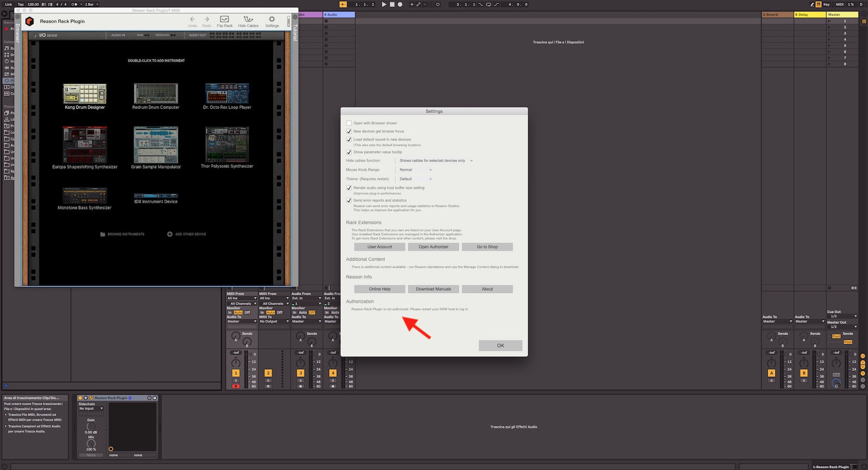
Task: Open 'Hide cables function' dropdown
Action: 436,161
